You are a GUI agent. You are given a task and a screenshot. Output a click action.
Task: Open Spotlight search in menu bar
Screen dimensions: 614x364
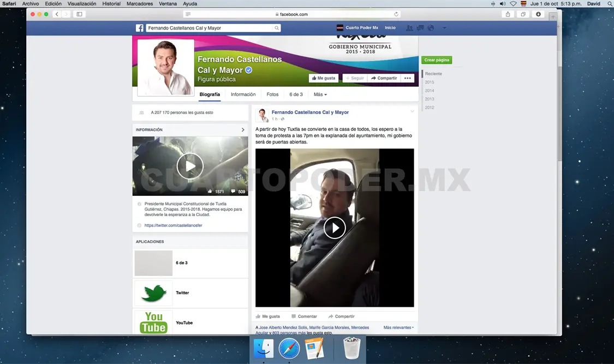click(x=610, y=3)
